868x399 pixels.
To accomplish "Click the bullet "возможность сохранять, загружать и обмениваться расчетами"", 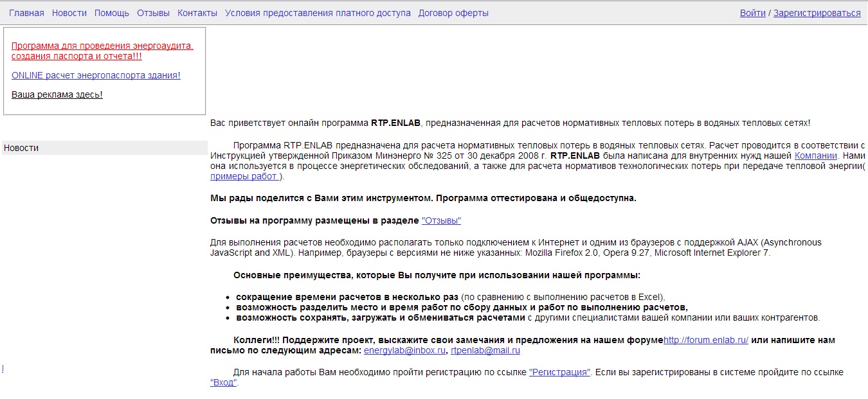I will [x=381, y=317].
